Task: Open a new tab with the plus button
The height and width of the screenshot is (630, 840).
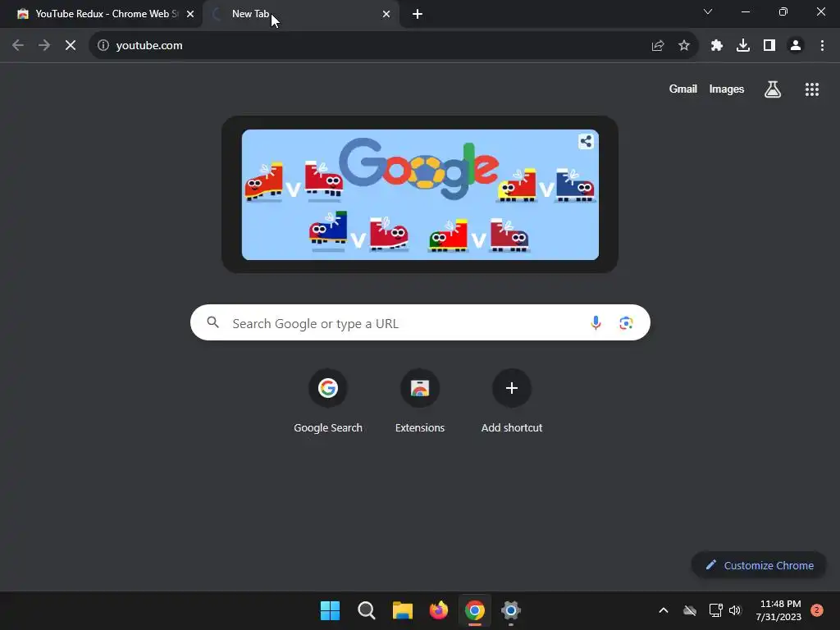Action: point(418,15)
